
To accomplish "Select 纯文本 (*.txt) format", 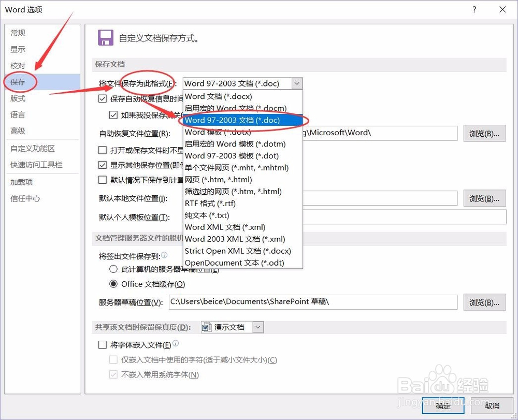I will [243, 215].
